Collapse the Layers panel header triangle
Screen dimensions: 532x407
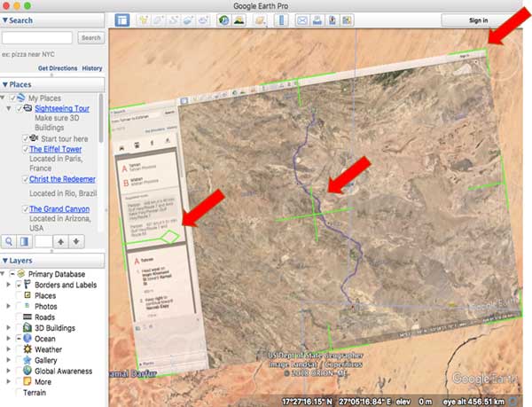click(4, 261)
